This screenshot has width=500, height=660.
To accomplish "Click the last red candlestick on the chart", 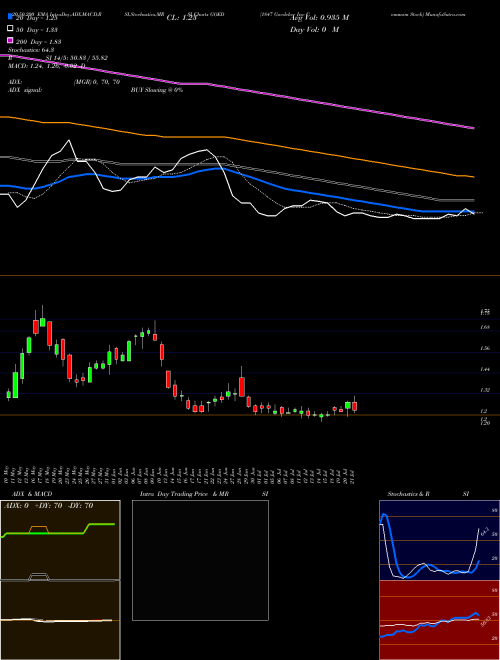I will [355, 406].
